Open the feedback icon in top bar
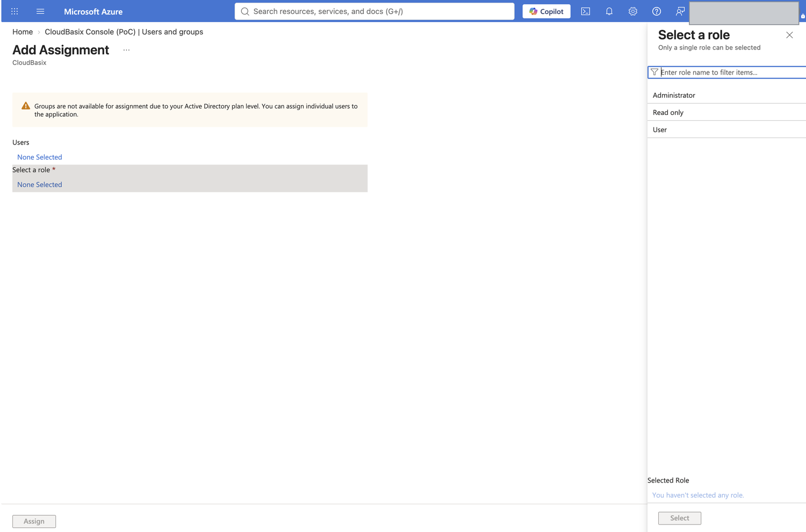The height and width of the screenshot is (532, 806). pyautogui.click(x=680, y=11)
